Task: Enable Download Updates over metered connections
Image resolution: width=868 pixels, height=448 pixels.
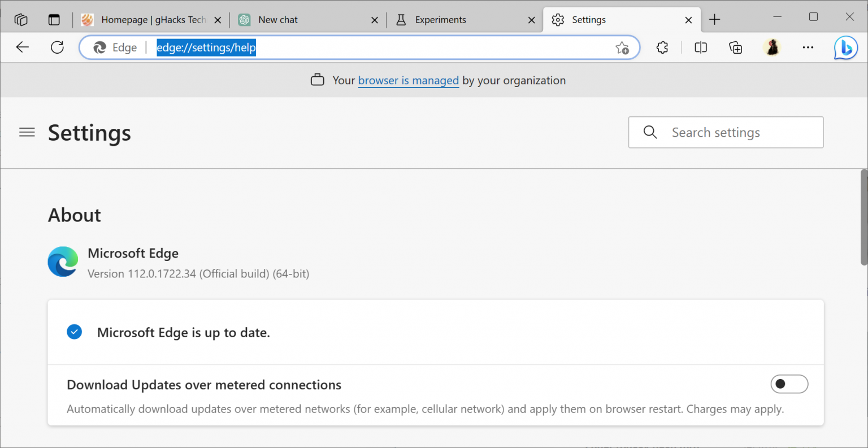Action: pyautogui.click(x=789, y=384)
